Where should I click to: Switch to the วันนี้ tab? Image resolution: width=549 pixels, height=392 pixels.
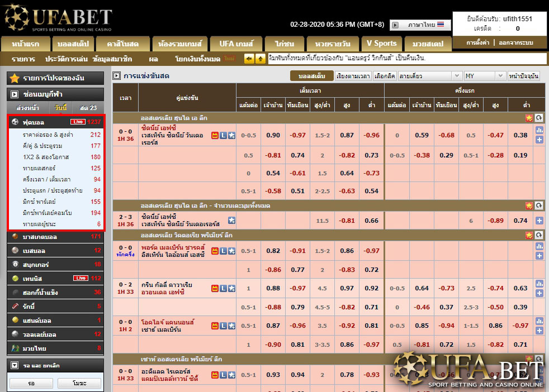click(60, 107)
